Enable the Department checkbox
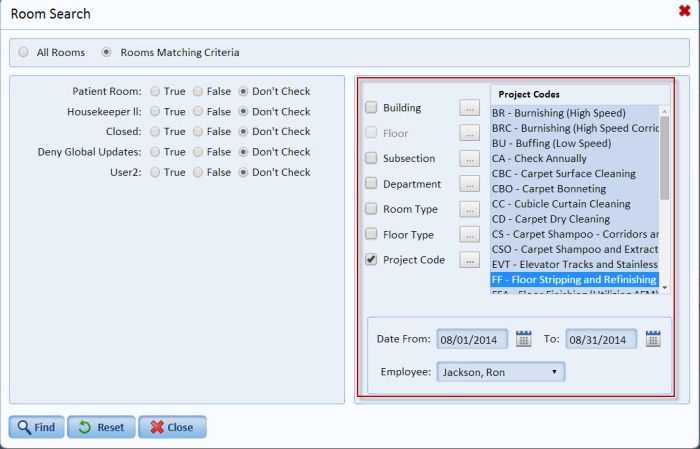The width and height of the screenshot is (700, 449). [371, 183]
